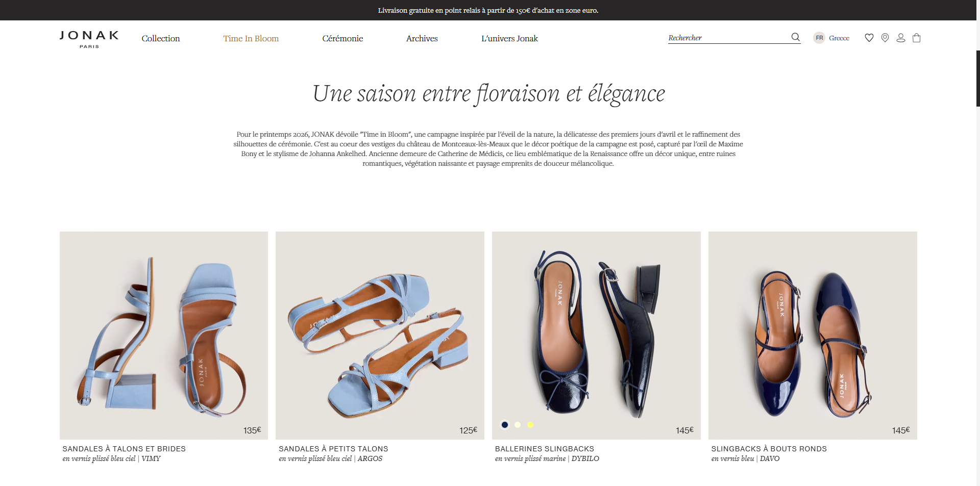The image size is (980, 486).
Task: Open the user account icon
Action: [x=901, y=38]
